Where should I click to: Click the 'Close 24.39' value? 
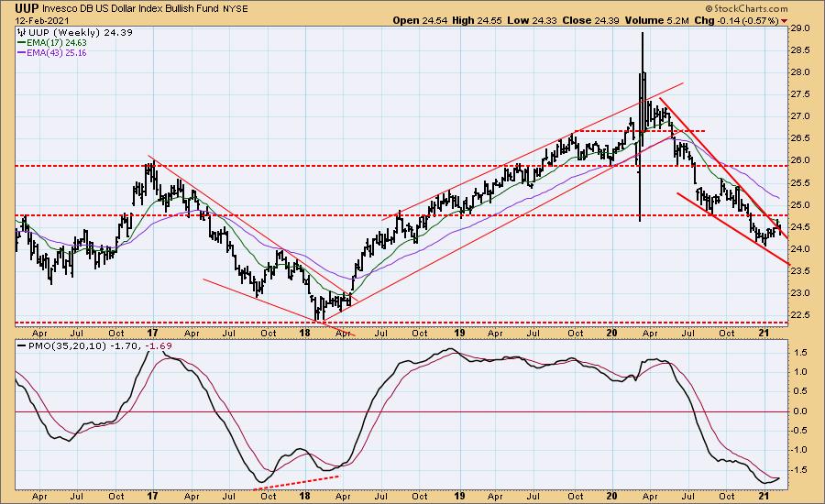pos(591,20)
